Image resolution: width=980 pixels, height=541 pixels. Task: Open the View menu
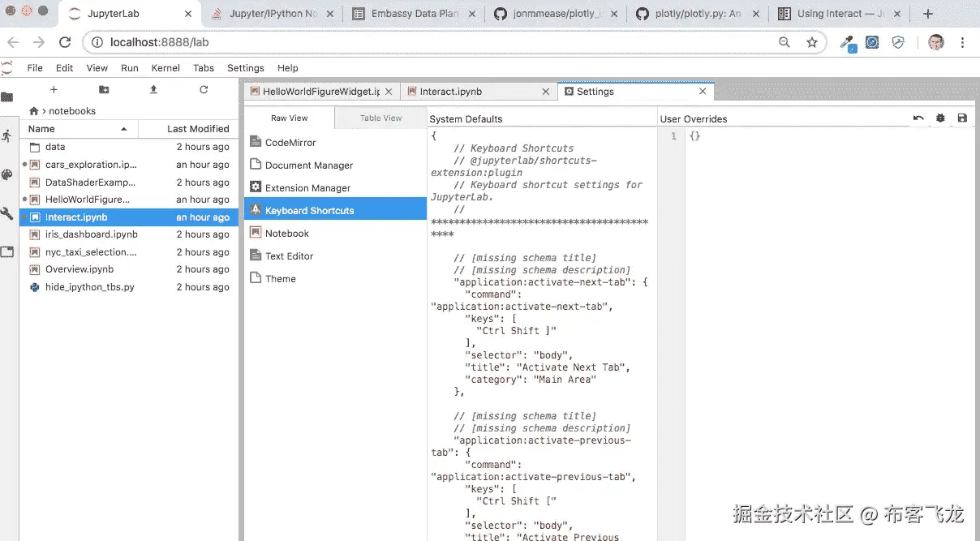(97, 68)
